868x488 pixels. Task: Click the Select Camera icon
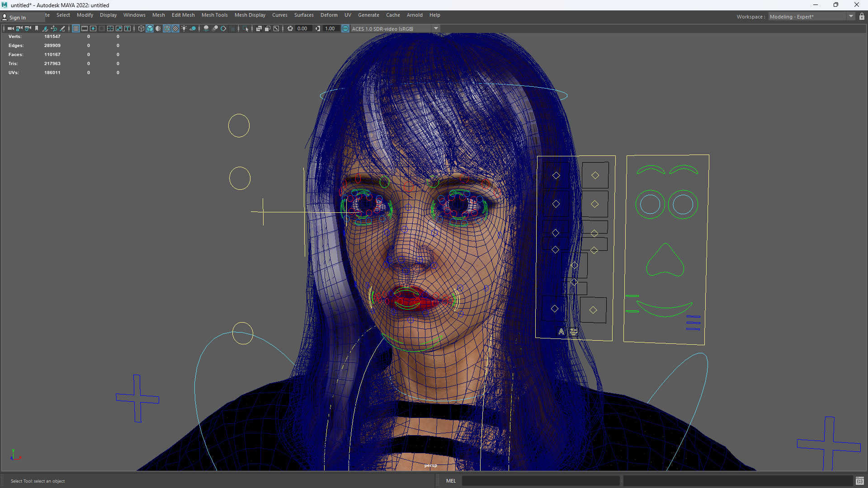tap(10, 28)
